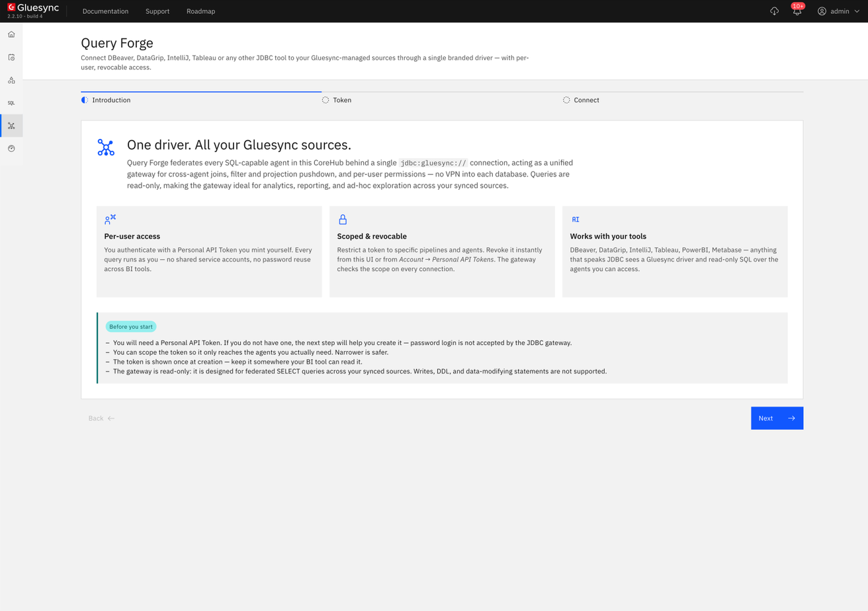The height and width of the screenshot is (611, 868).
Task: Click the line starting 'You will need a Personal API Token'
Action: 342,343
